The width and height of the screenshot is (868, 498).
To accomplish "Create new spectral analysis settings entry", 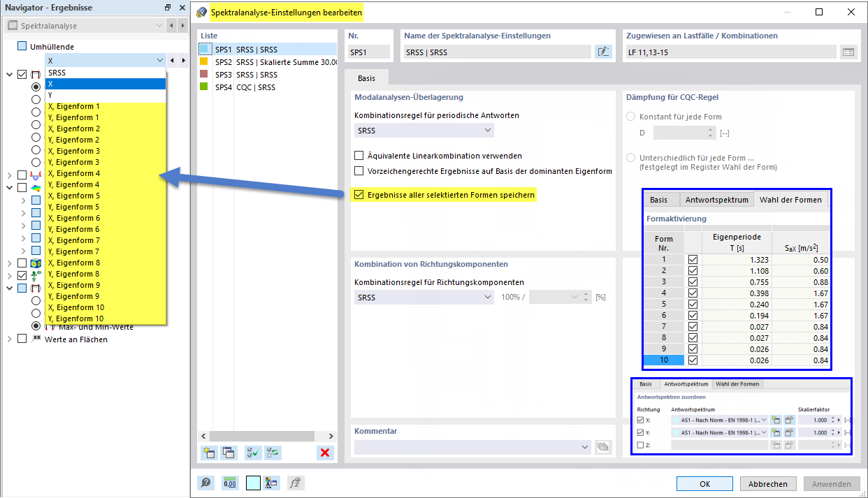I will [208, 453].
